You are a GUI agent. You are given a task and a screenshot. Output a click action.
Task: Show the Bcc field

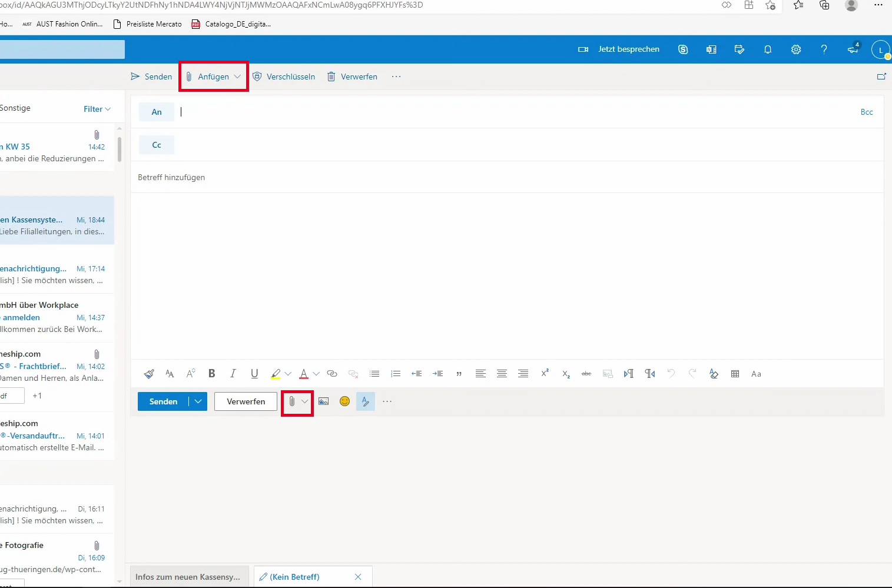867,112
